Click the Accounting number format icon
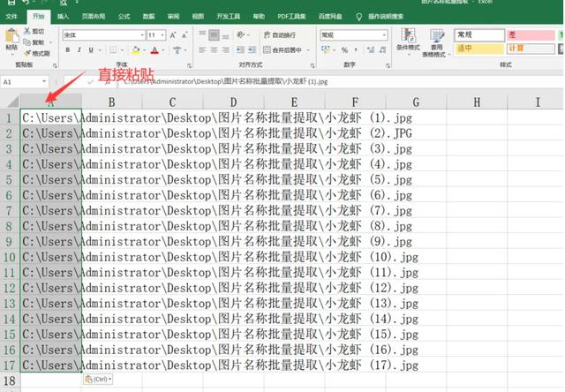This screenshot has height=392, width=565. 326,49
